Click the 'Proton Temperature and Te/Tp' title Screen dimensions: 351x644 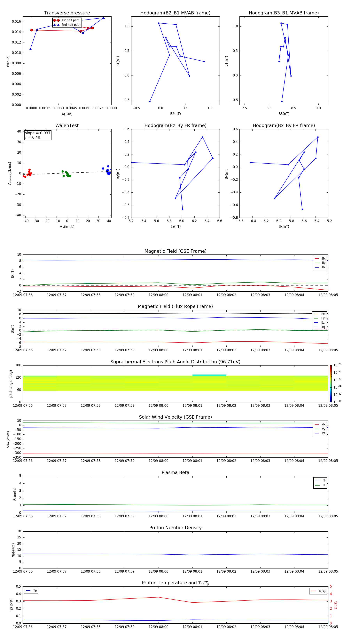pos(175,583)
